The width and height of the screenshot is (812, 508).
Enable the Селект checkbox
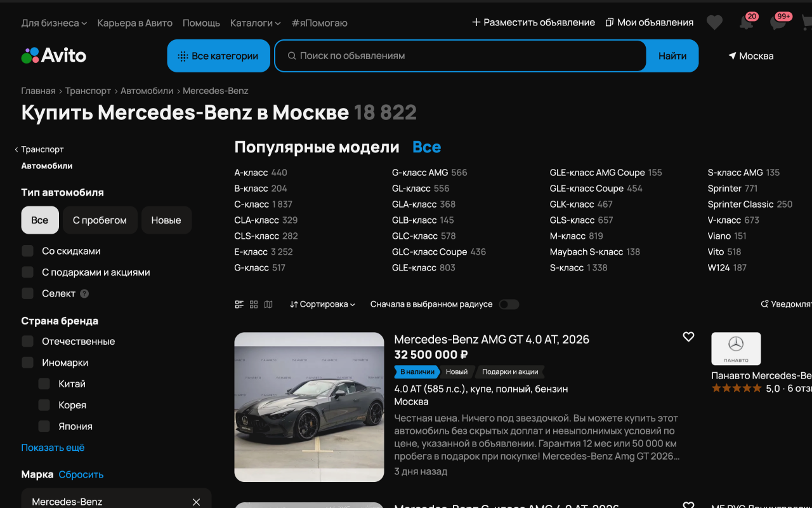coord(27,293)
